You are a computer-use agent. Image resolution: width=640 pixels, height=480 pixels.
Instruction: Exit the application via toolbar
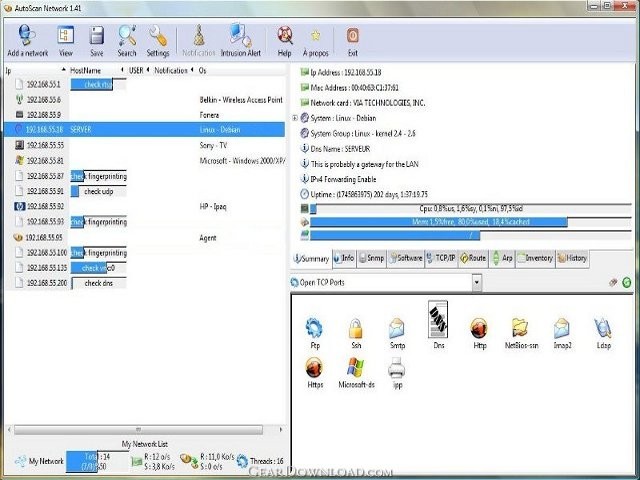[x=353, y=41]
